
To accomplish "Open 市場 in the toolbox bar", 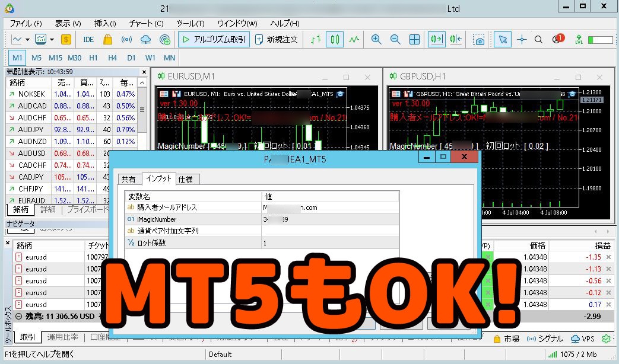I will [x=506, y=339].
